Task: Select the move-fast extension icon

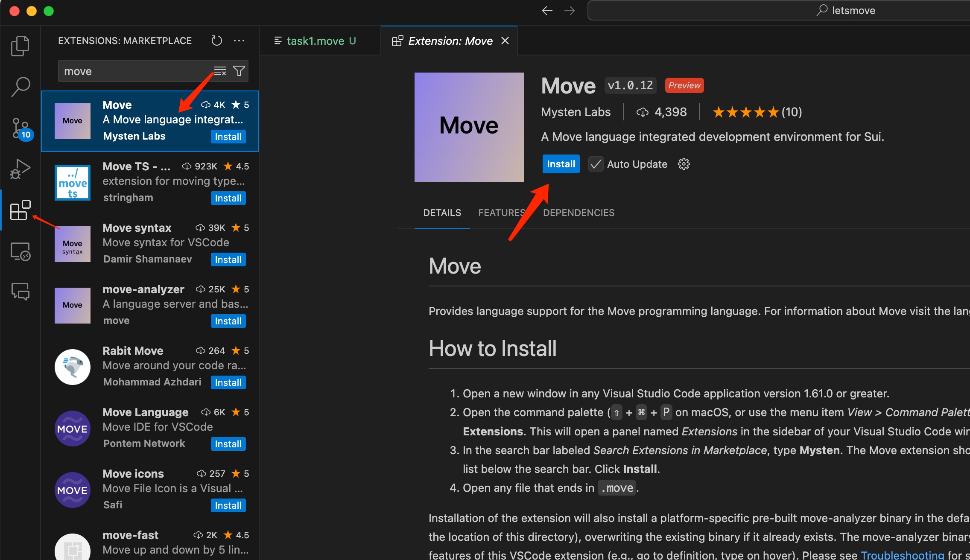Action: [73, 547]
